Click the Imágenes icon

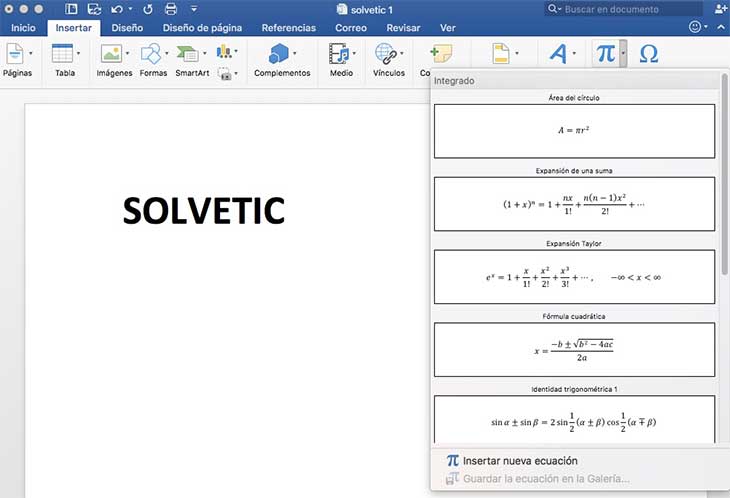tap(111, 54)
